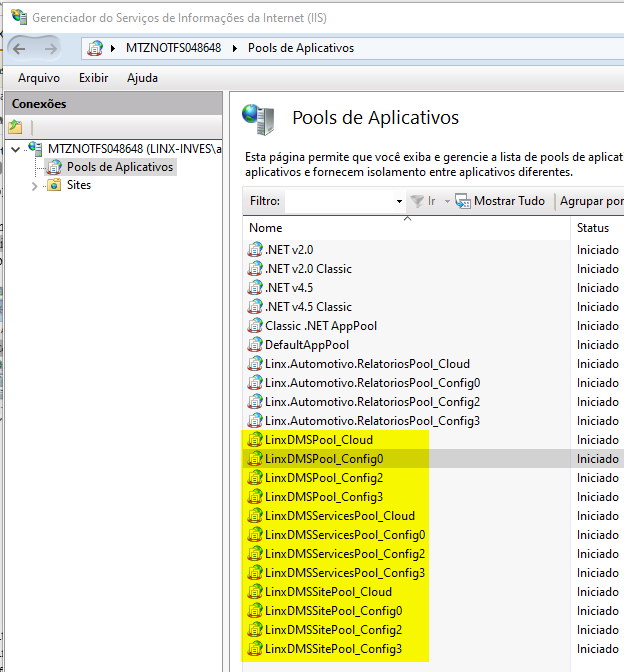
Task: Open the Ajuda menu
Action: 142,78
